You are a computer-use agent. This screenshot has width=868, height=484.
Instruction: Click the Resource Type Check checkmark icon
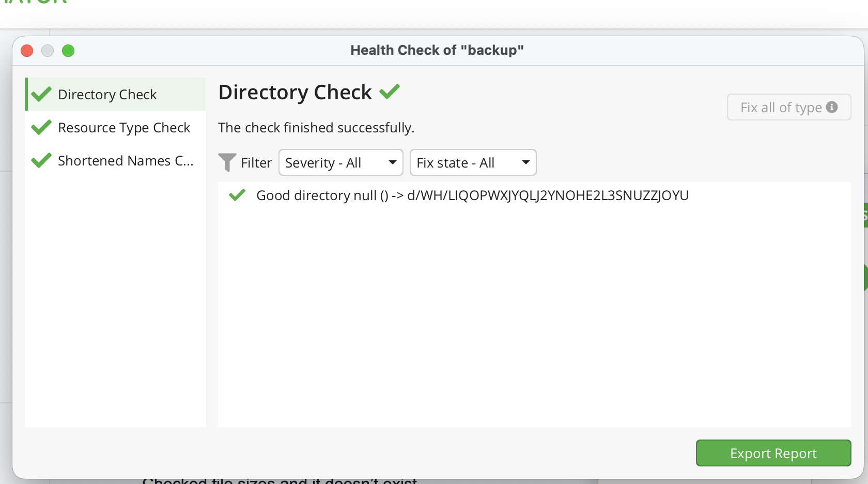[41, 127]
